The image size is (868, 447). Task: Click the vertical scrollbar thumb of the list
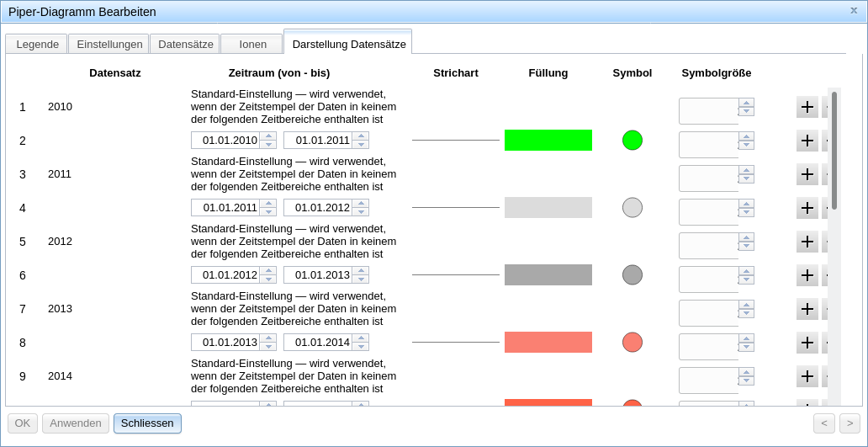click(834, 151)
